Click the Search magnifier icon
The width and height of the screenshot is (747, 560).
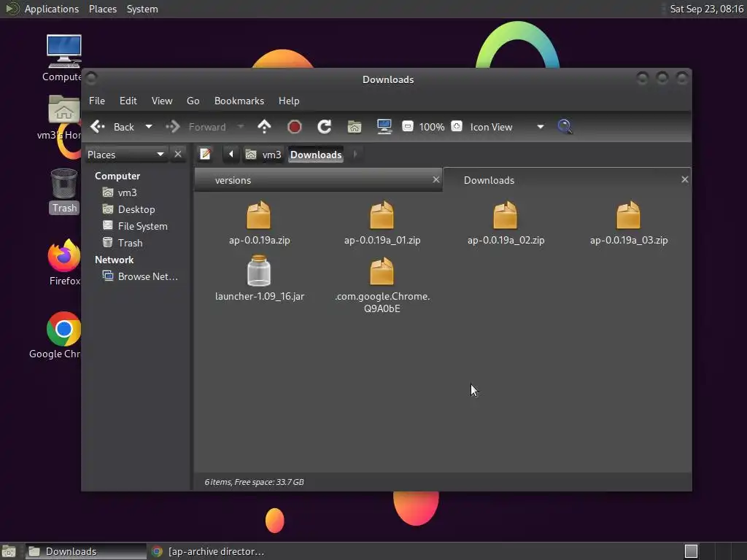[x=565, y=127]
